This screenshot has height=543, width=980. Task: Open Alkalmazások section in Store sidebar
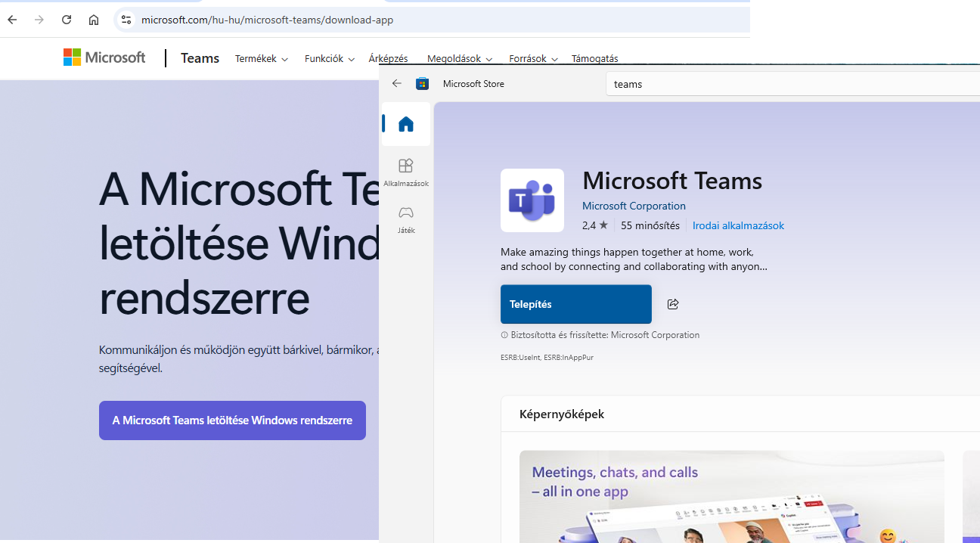[x=406, y=172]
